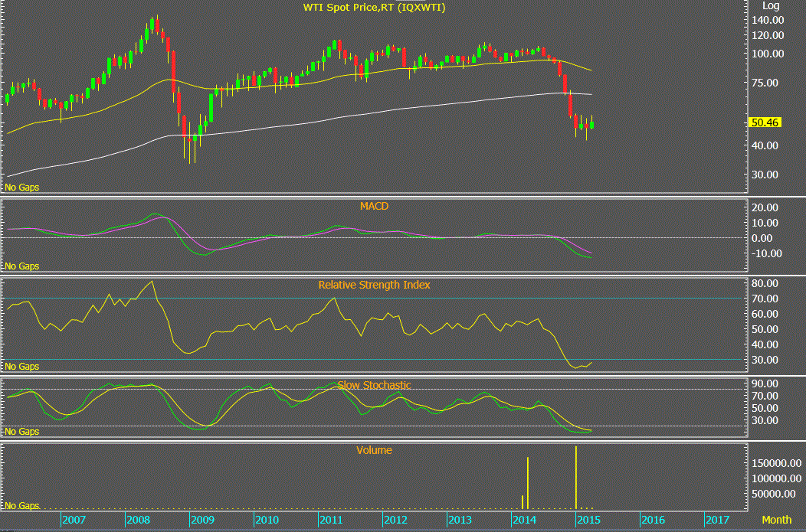The image size is (806, 532).
Task: Select the Log scale label
Action: click(771, 6)
